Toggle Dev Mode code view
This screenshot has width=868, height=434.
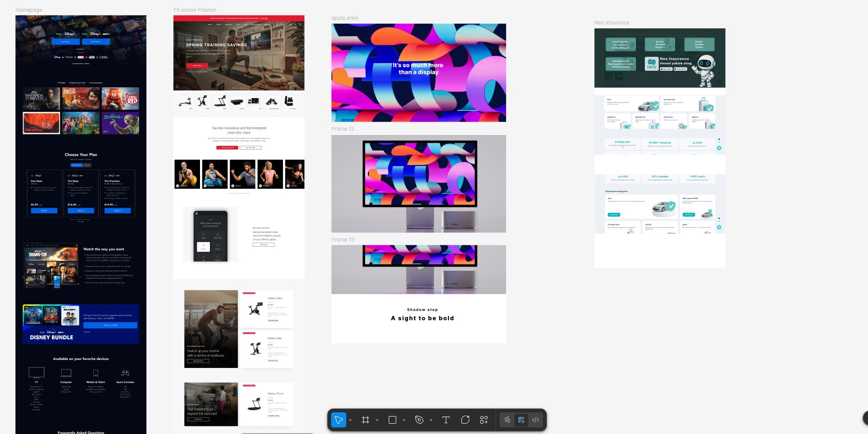tap(535, 420)
